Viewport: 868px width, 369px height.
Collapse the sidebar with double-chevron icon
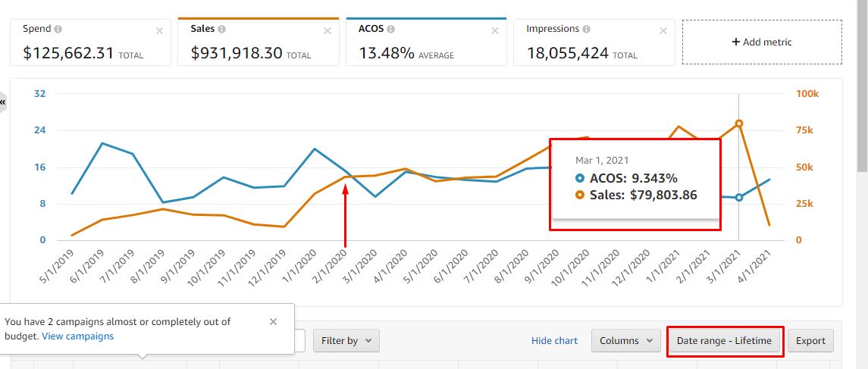[x=3, y=102]
